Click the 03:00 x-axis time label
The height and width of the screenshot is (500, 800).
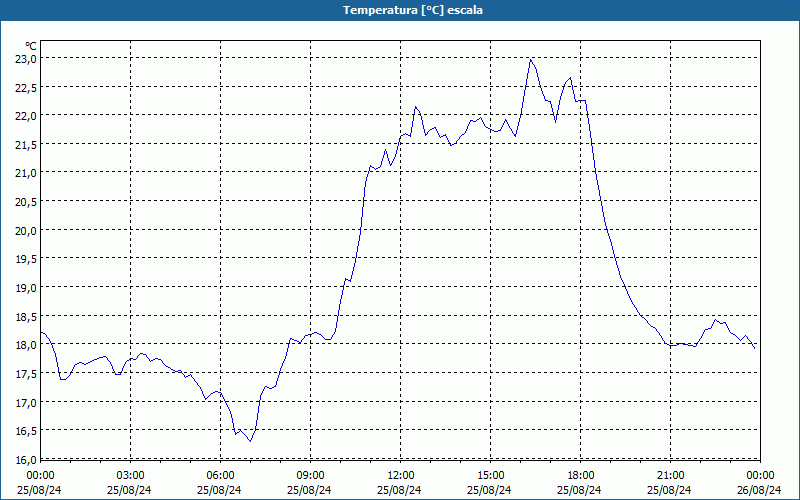click(x=131, y=476)
